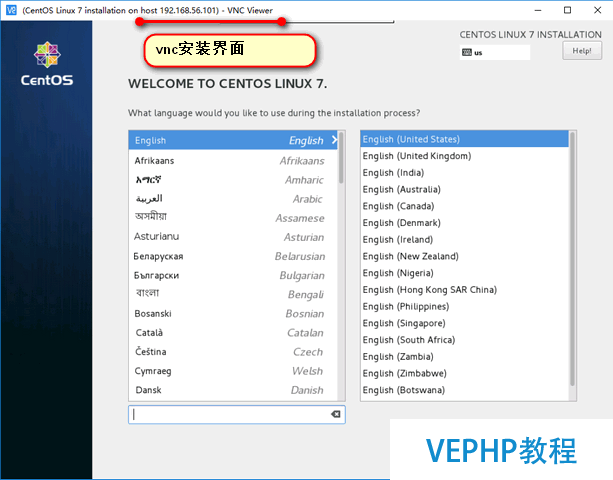Viewport: 613px width, 480px height.
Task: Select Cymraeg Welsh in language list
Action: pyautogui.click(x=233, y=371)
